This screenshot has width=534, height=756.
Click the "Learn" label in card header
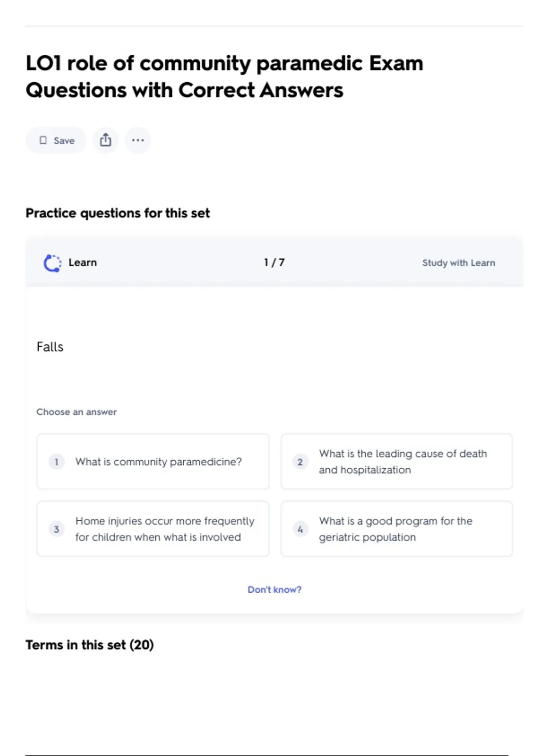(82, 262)
